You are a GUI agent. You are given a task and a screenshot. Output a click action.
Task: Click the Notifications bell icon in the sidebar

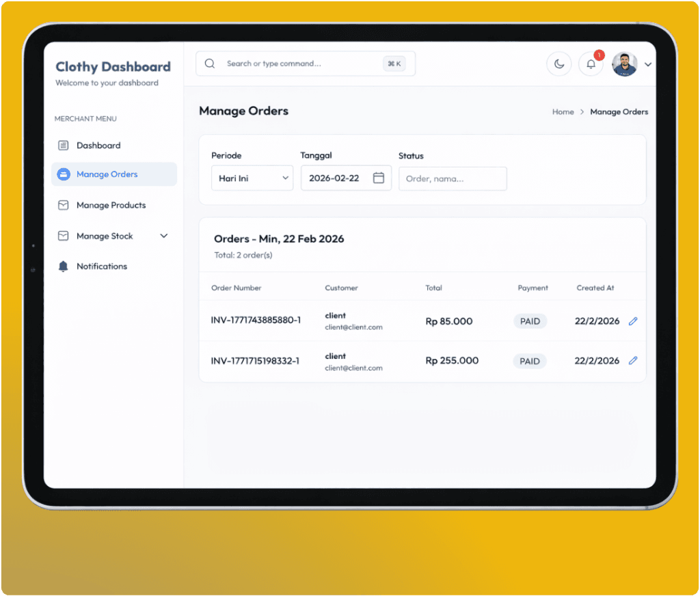pyautogui.click(x=64, y=266)
